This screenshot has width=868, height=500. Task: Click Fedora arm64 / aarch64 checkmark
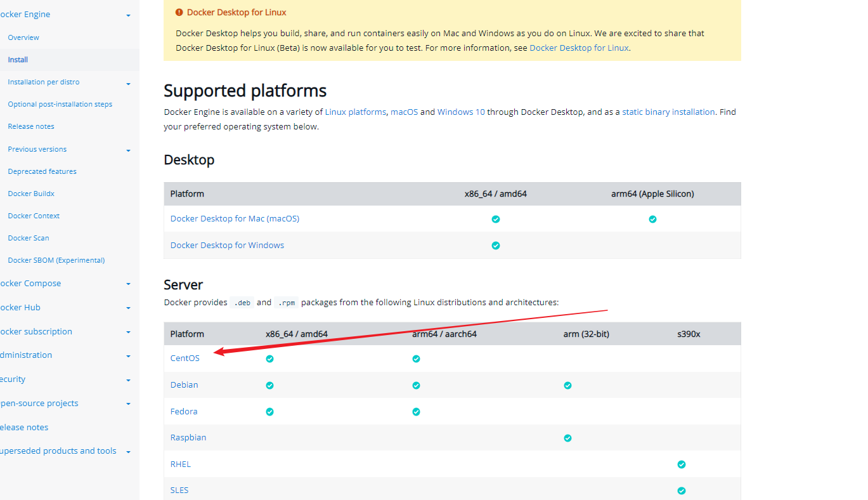pos(416,412)
